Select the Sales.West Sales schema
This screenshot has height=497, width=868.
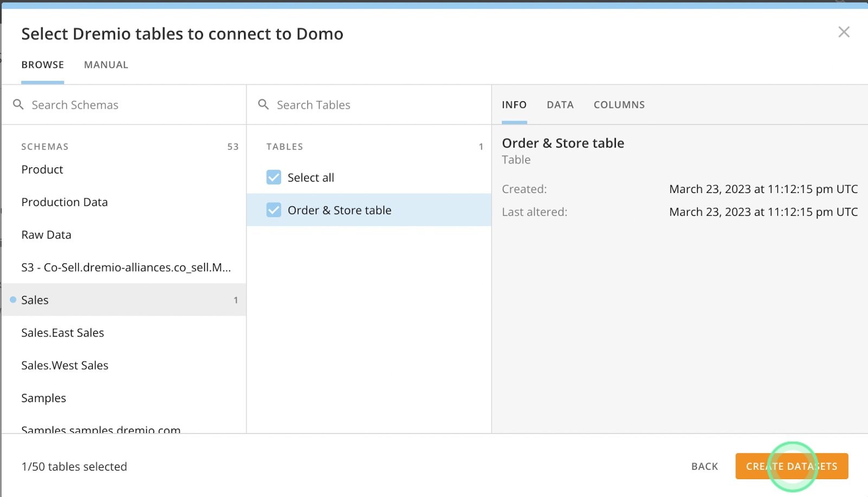[x=65, y=365]
